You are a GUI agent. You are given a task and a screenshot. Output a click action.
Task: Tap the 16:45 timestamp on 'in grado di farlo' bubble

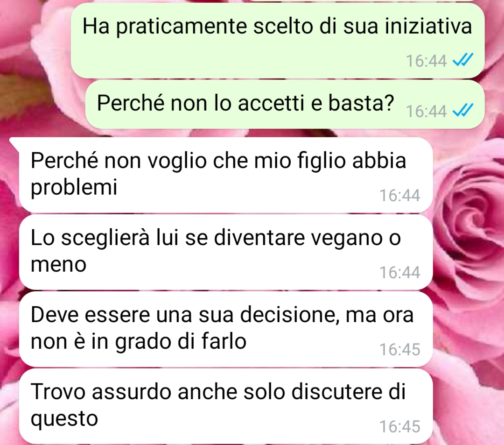(399, 349)
